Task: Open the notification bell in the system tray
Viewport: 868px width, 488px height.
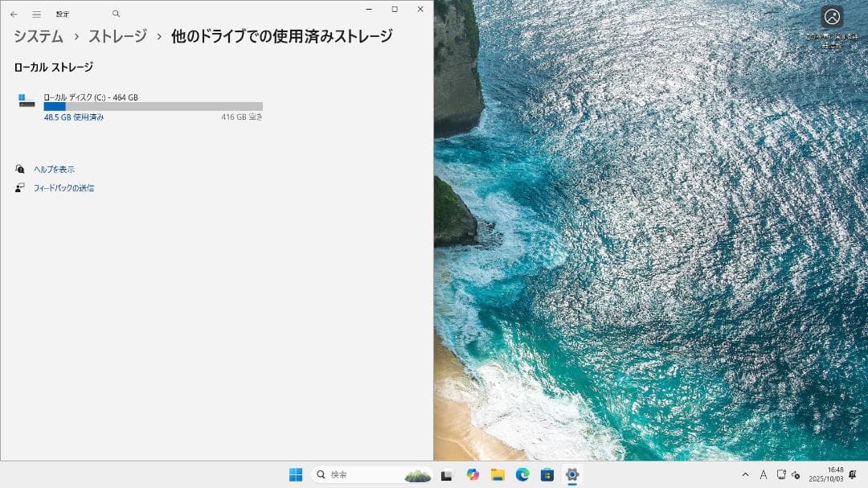Action: point(853,475)
